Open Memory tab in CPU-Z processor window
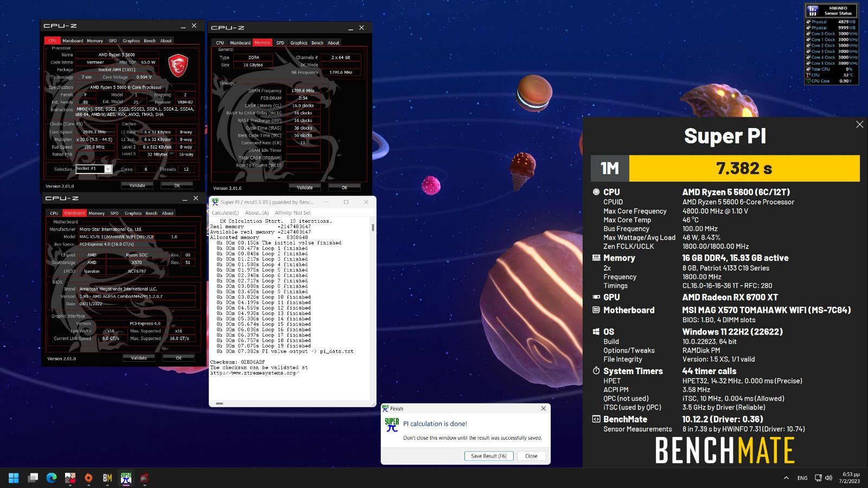This screenshot has width=868, height=488. point(95,41)
